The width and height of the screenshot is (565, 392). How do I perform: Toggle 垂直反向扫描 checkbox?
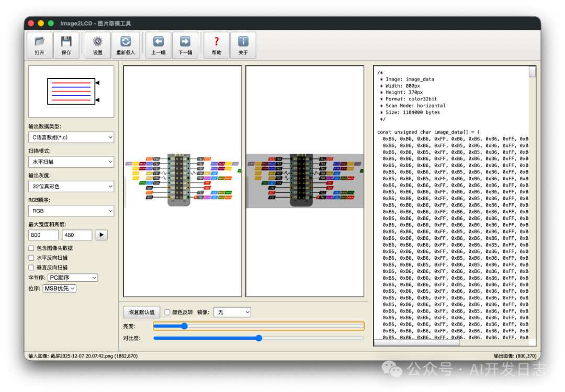pos(31,268)
